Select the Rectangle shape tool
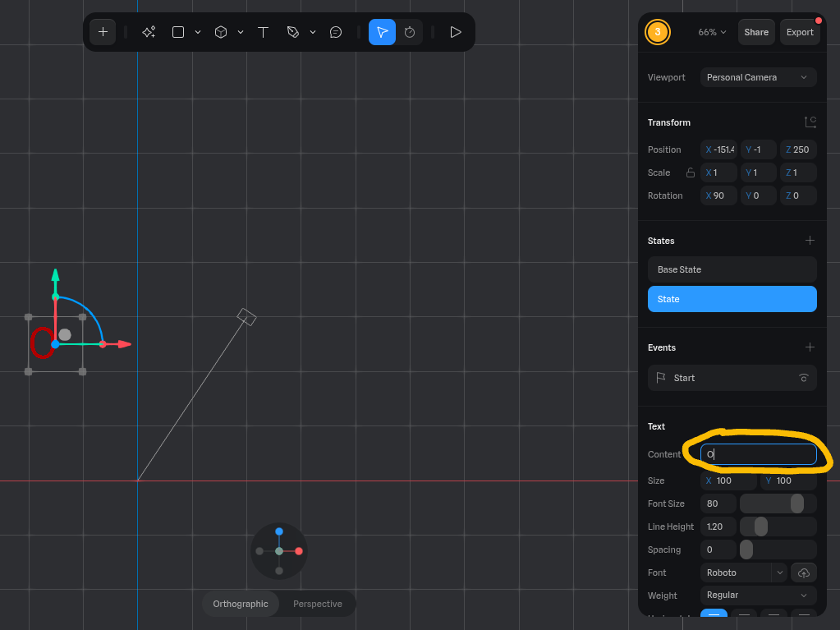This screenshot has width=840, height=630. click(x=178, y=32)
